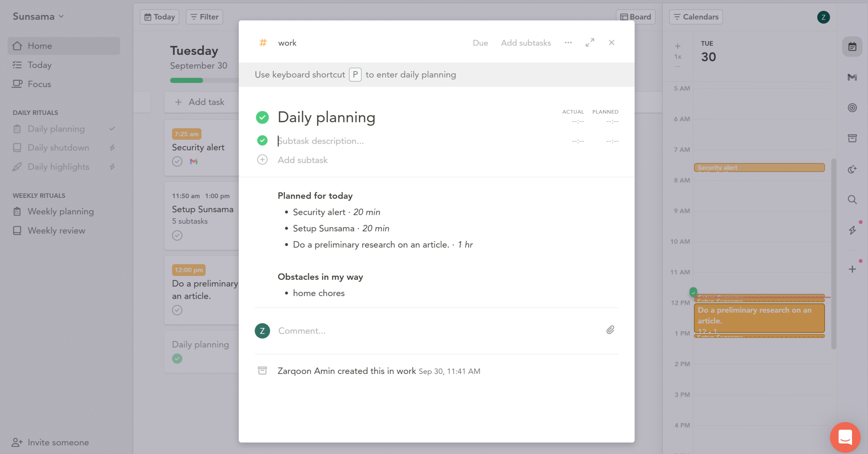Click the lightning icon beside Daily highlights

tap(112, 167)
